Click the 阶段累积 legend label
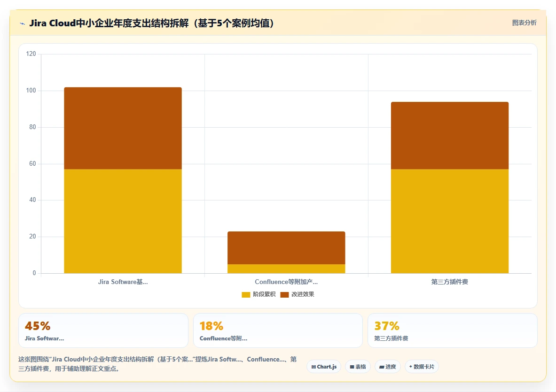Screen dimensions: 556x392 (x=264, y=294)
